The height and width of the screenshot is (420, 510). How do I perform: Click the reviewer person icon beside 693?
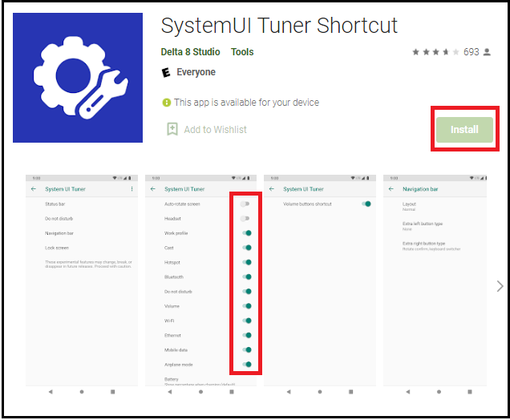point(487,51)
